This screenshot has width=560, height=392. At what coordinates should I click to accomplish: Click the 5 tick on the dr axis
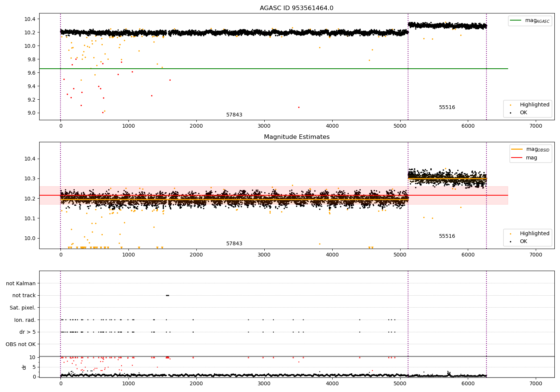(x=34, y=367)
